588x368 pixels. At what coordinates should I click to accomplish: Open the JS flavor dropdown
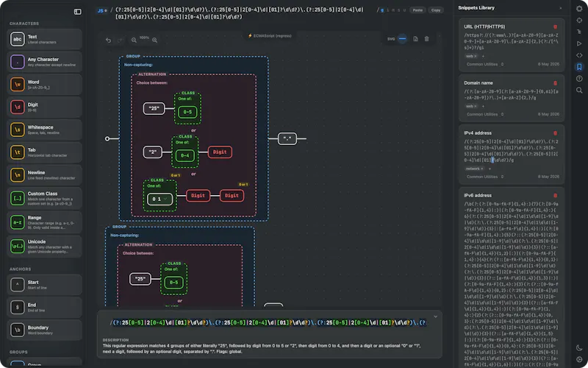click(102, 10)
